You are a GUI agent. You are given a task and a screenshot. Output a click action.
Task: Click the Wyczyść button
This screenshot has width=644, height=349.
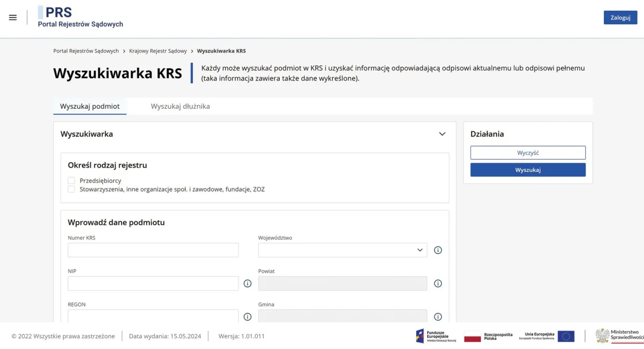tap(528, 153)
